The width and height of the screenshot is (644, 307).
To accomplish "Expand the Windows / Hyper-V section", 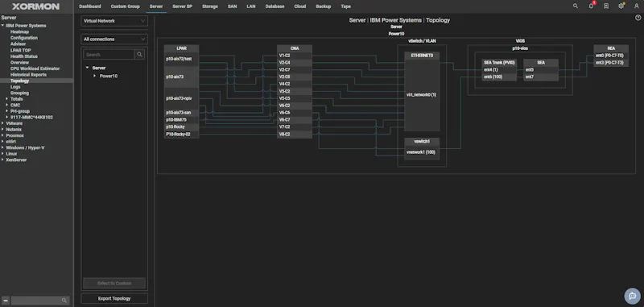I will click(3, 147).
